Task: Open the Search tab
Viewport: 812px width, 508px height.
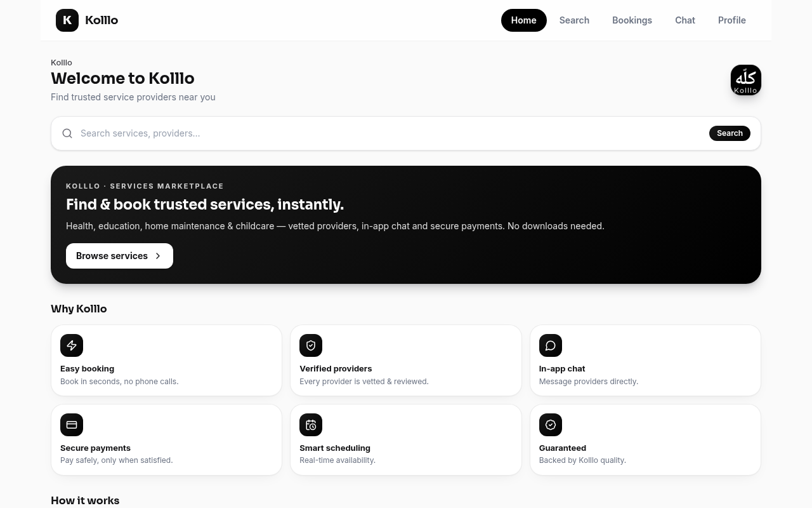Action: tap(574, 20)
